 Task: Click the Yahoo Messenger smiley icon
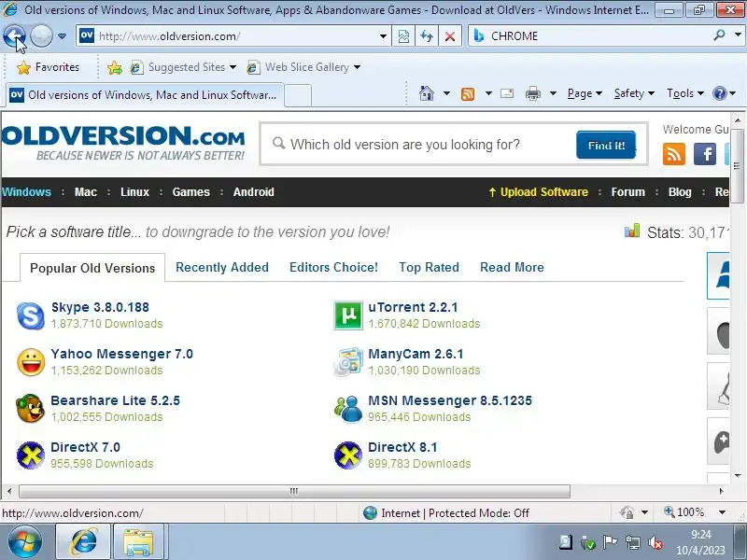click(x=31, y=362)
